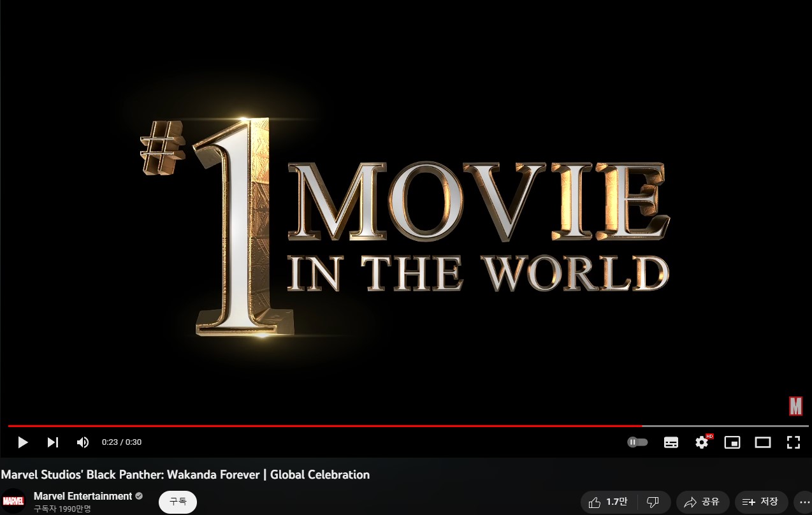Click the 구독 subscribe button
The height and width of the screenshot is (515, 812).
click(x=178, y=502)
